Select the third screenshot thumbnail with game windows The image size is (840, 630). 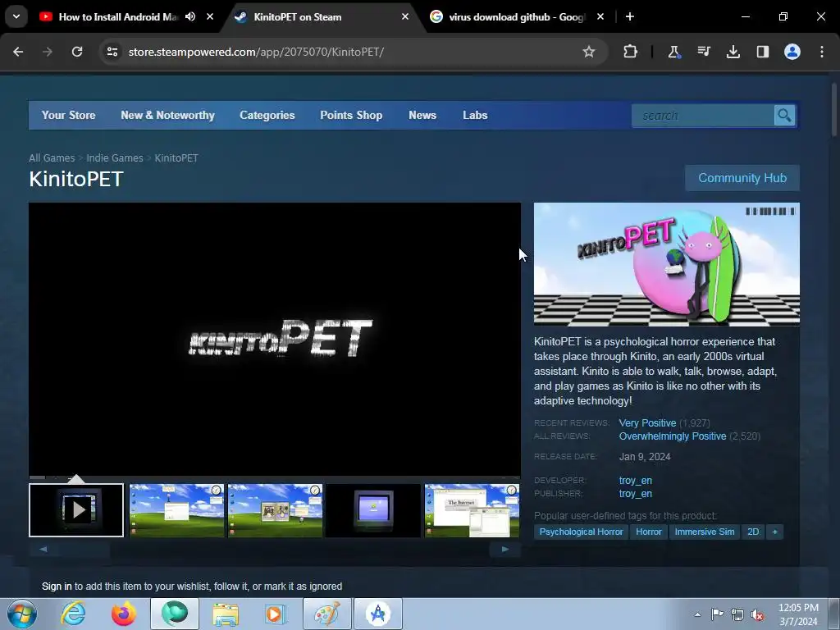pyautogui.click(x=276, y=510)
